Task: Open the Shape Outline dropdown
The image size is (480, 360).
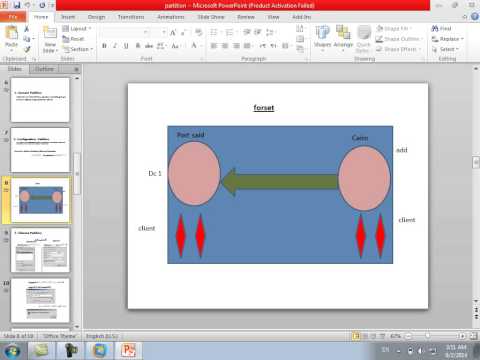Action: [399, 39]
